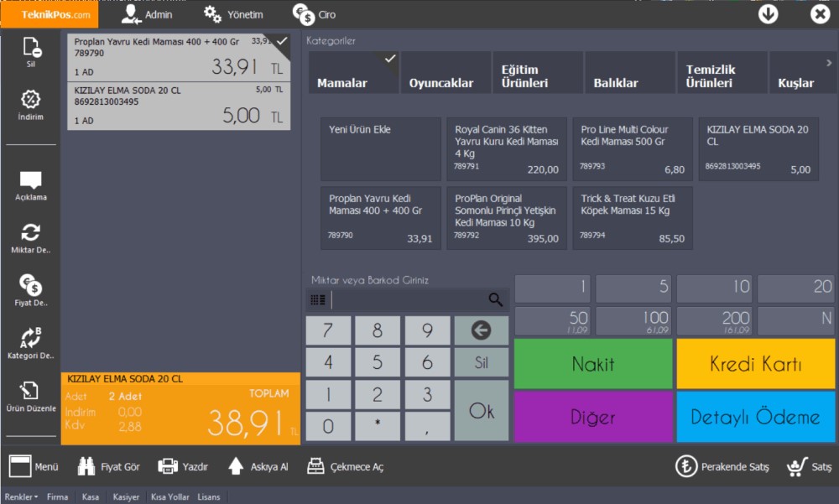
Task: Open Temizlik Ürünleri category
Action: point(722,72)
